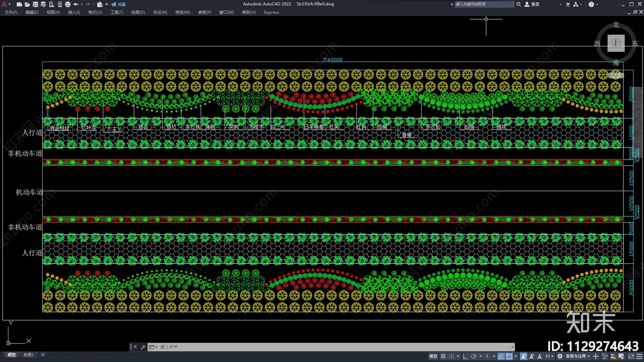Toggle object snap tracking icon
Viewport: 644px width, 362px height.
click(x=501, y=356)
